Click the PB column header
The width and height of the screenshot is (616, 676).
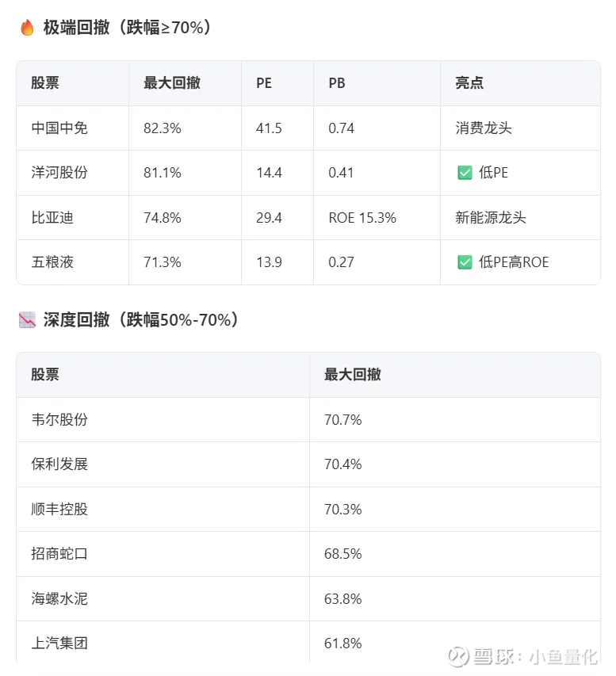337,83
